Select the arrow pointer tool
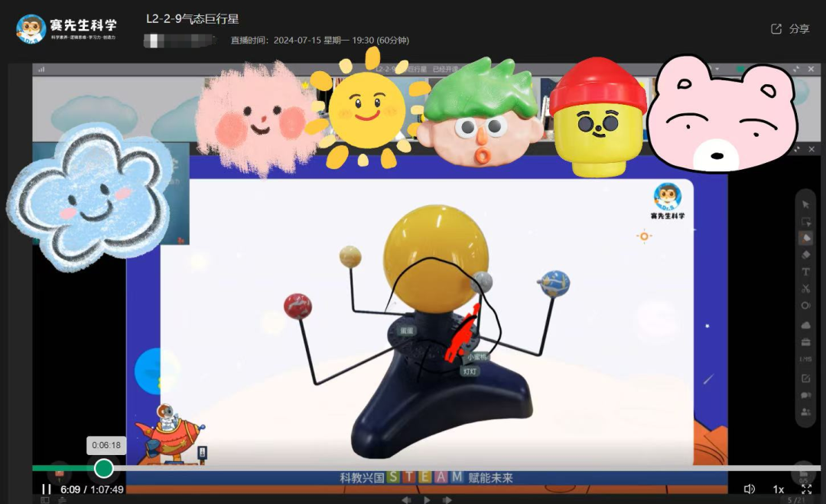Screen dimensions: 826x504 point(805,204)
